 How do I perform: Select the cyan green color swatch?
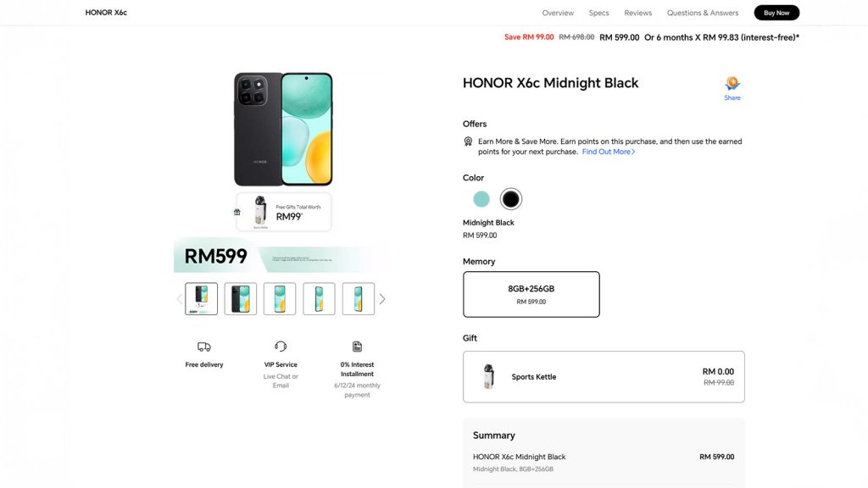click(481, 199)
